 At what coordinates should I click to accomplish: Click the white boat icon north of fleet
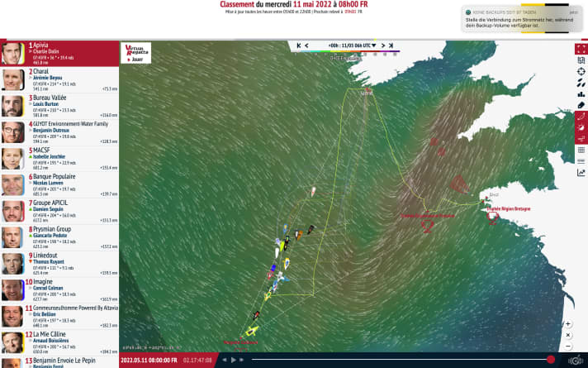click(313, 192)
